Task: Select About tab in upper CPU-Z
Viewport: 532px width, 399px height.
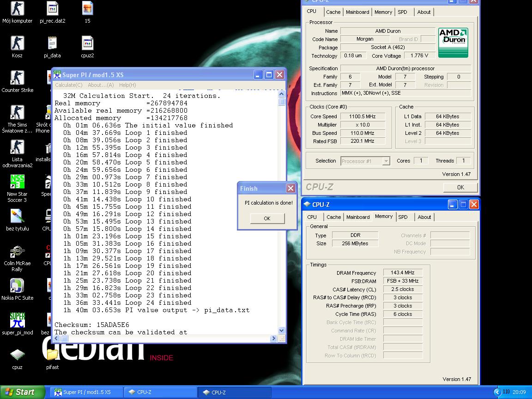Action: click(424, 12)
